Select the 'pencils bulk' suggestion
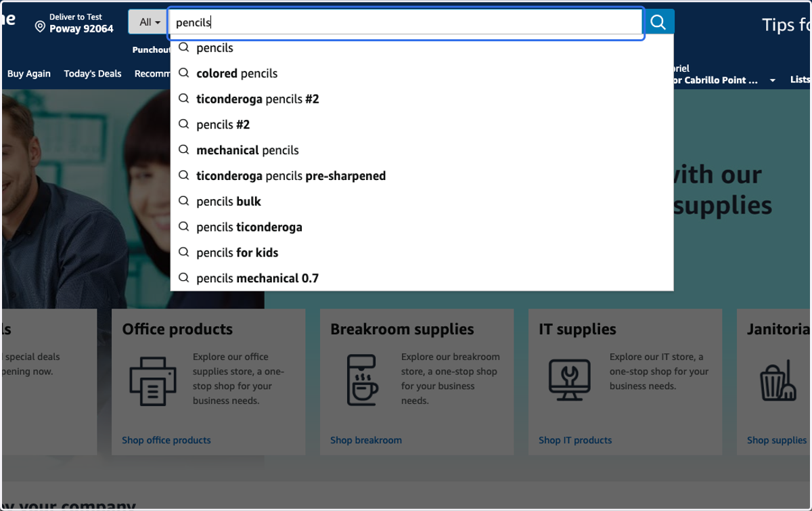 (422, 202)
